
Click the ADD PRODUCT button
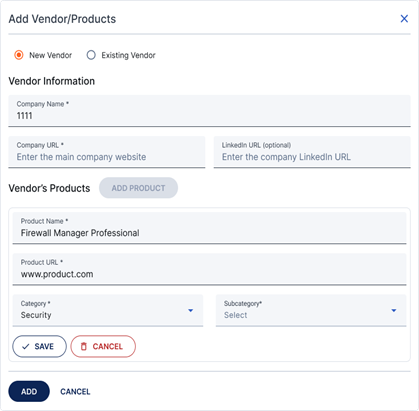pyautogui.click(x=138, y=188)
